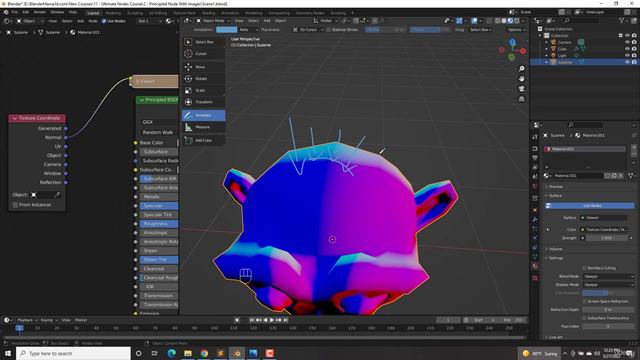640x360 pixels.
Task: Click the red X axis gizmo handle
Action: tap(523, 51)
